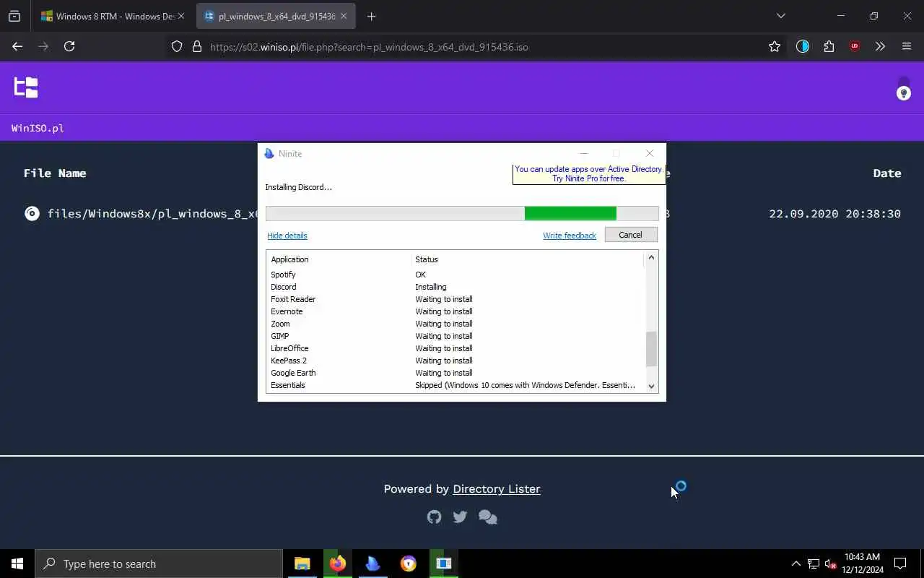The image size is (924, 578).
Task: Click the network tray icon
Action: [x=814, y=564]
